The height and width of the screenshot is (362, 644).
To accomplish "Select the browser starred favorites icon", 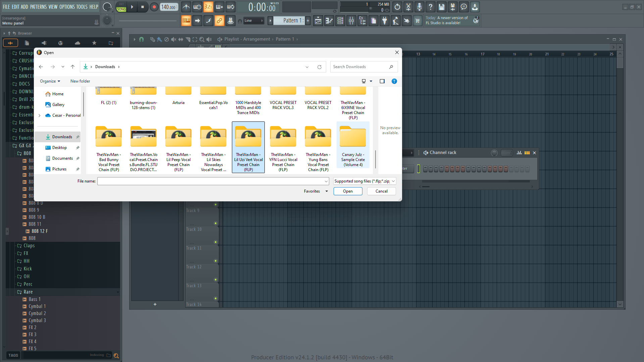I will click(x=94, y=43).
